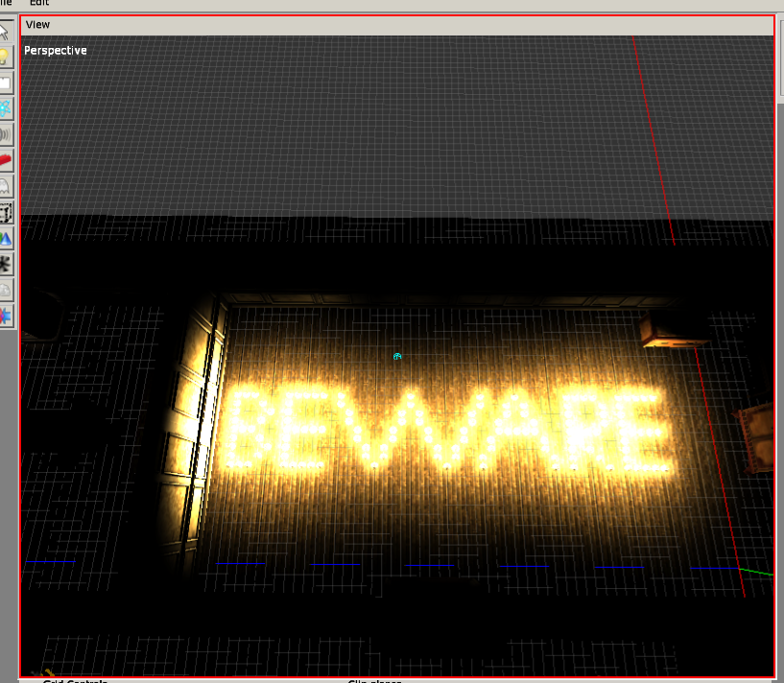Click the light bulb tool icon
This screenshot has height=683, width=784.
click(x=6, y=57)
